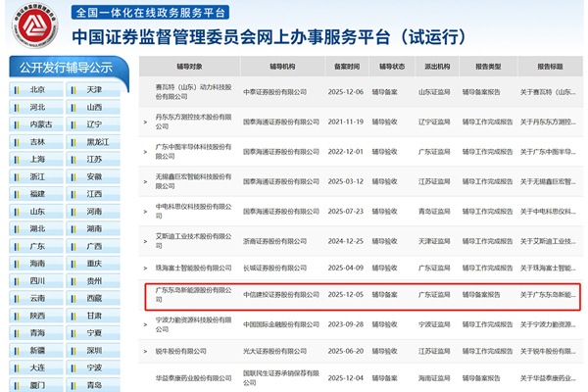The height and width of the screenshot is (392, 588).
Task: Expand the 广东中图半导体 row arrow
Action: click(146, 152)
